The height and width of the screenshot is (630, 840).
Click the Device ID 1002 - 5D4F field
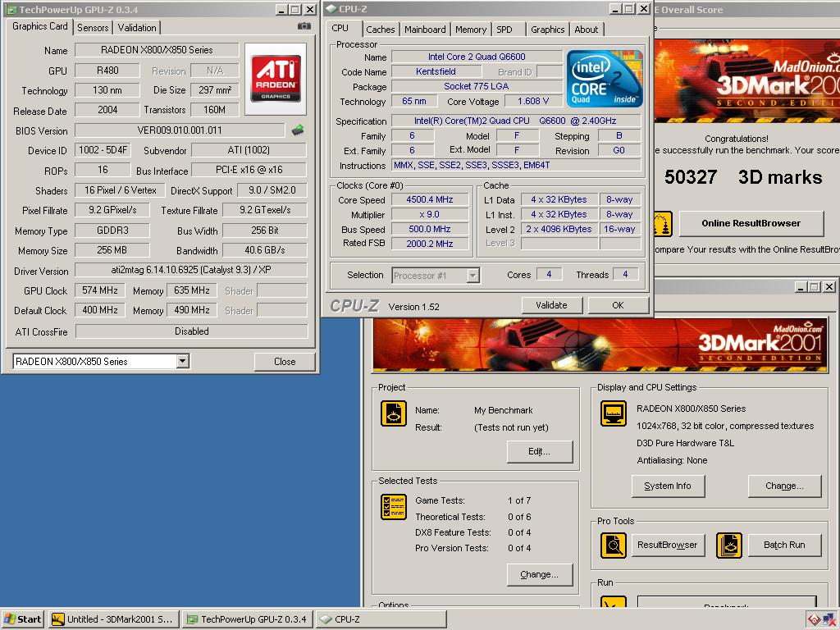click(x=103, y=150)
